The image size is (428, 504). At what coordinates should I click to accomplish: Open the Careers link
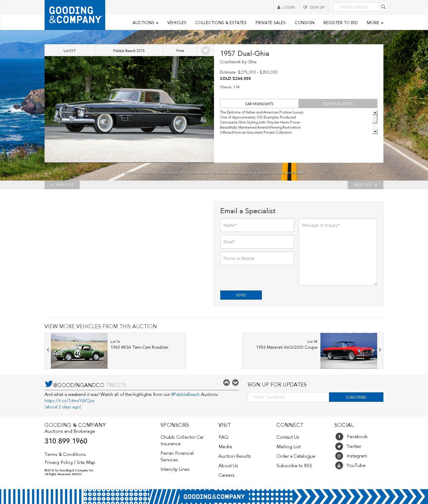click(x=226, y=475)
